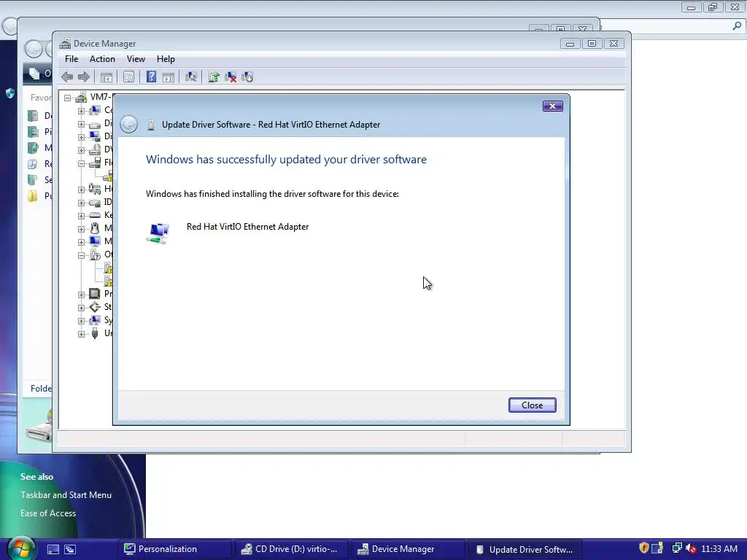This screenshot has width=747, height=560.
Task: Click the Close button in driver dialog
Action: pos(532,405)
